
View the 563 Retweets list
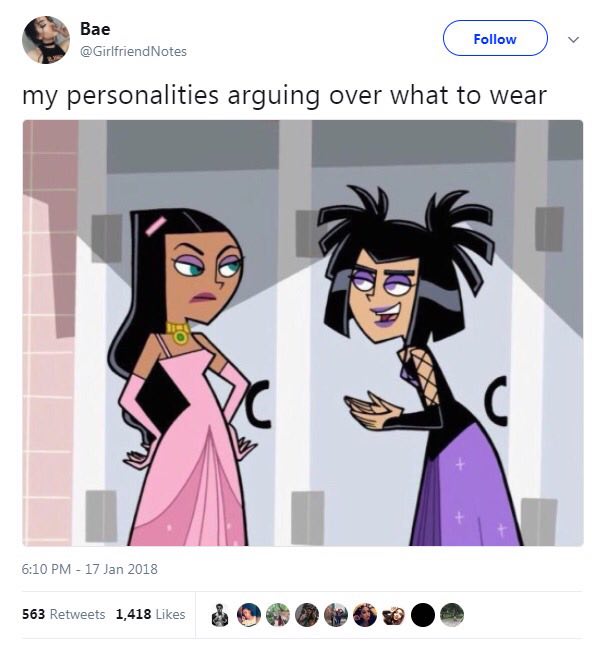64,614
